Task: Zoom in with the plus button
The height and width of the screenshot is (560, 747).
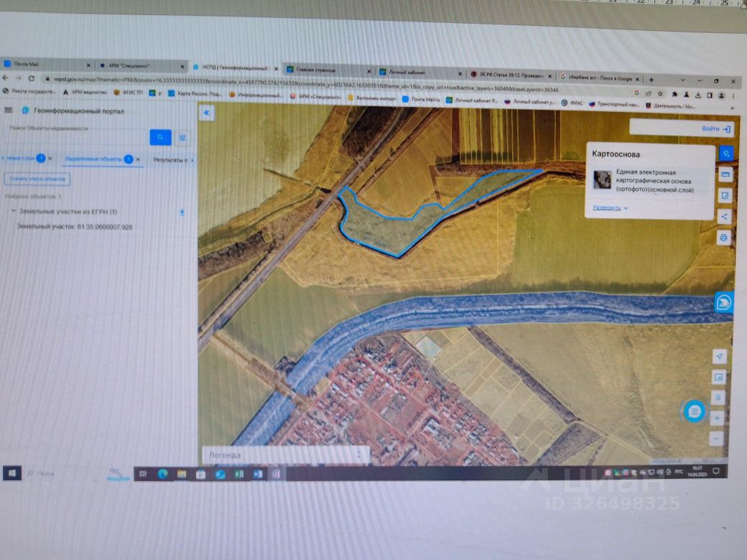Action: coord(717,418)
